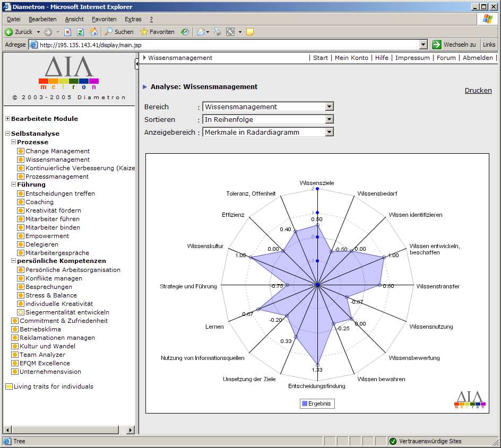Open the Forum link
The image size is (501, 448).
(446, 58)
